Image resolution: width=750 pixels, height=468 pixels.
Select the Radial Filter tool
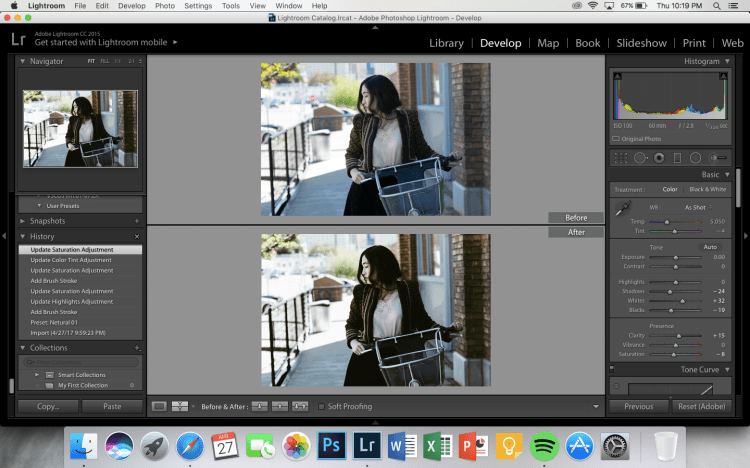coord(695,158)
